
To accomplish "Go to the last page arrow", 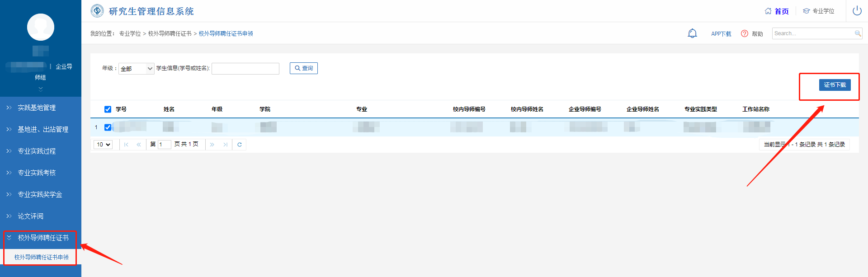I will click(225, 145).
